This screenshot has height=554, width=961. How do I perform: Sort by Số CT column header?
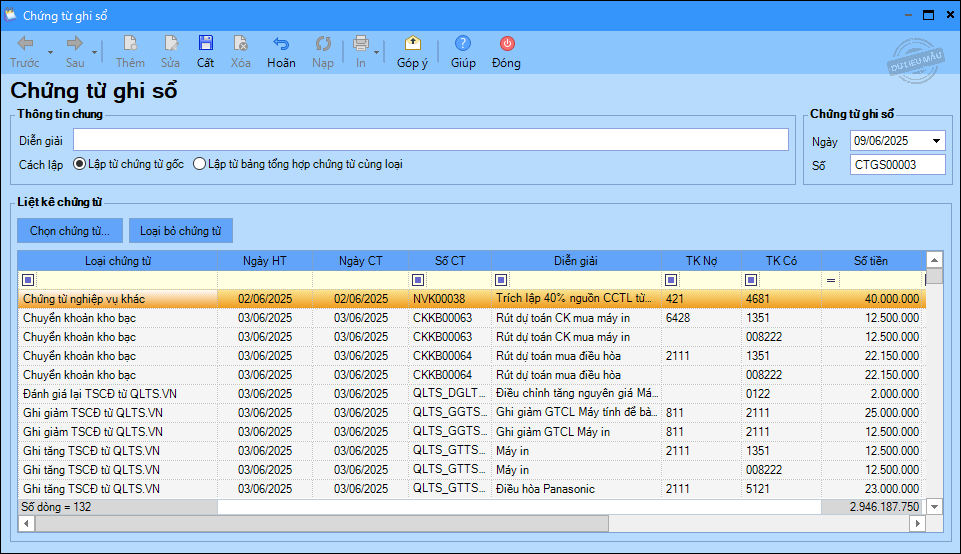click(450, 261)
